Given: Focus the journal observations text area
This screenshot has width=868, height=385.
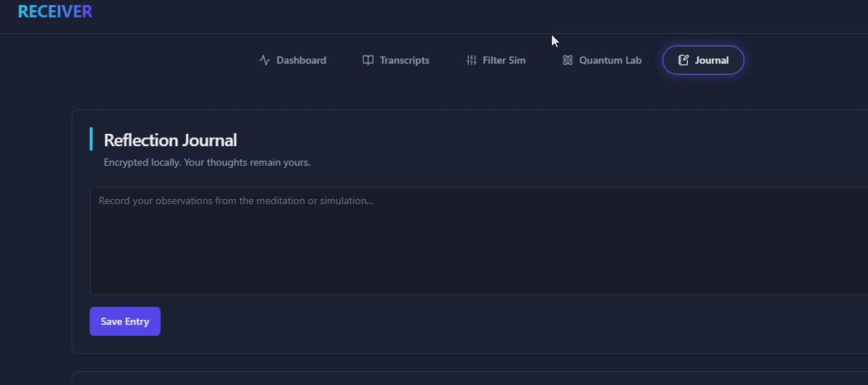Looking at the screenshot, I should click(479, 241).
